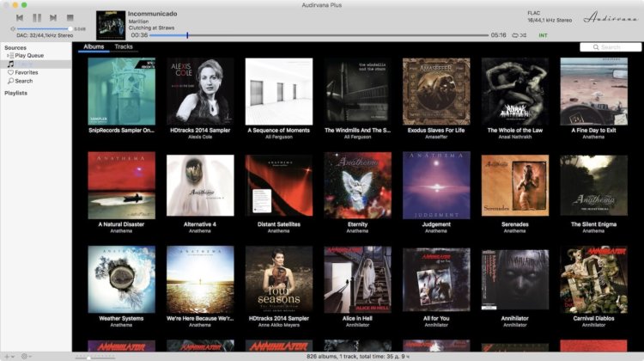Adjust the volume slider knob
Screen dimensions: 644x361
[x=70, y=28]
